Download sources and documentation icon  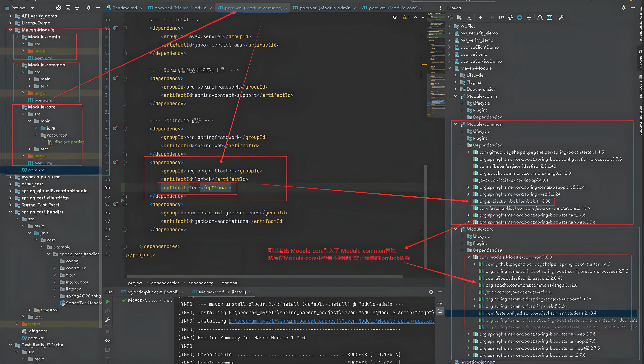pos(469,18)
